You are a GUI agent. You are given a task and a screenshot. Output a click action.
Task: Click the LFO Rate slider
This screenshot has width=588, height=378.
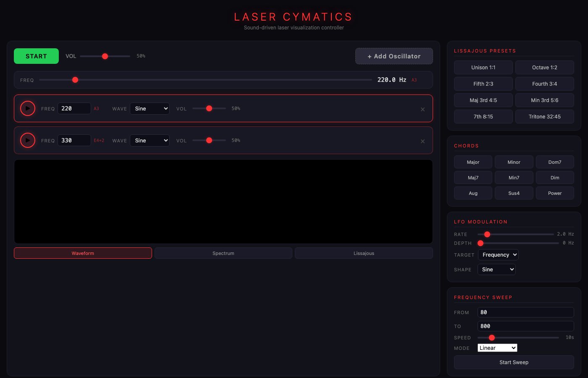point(516,234)
